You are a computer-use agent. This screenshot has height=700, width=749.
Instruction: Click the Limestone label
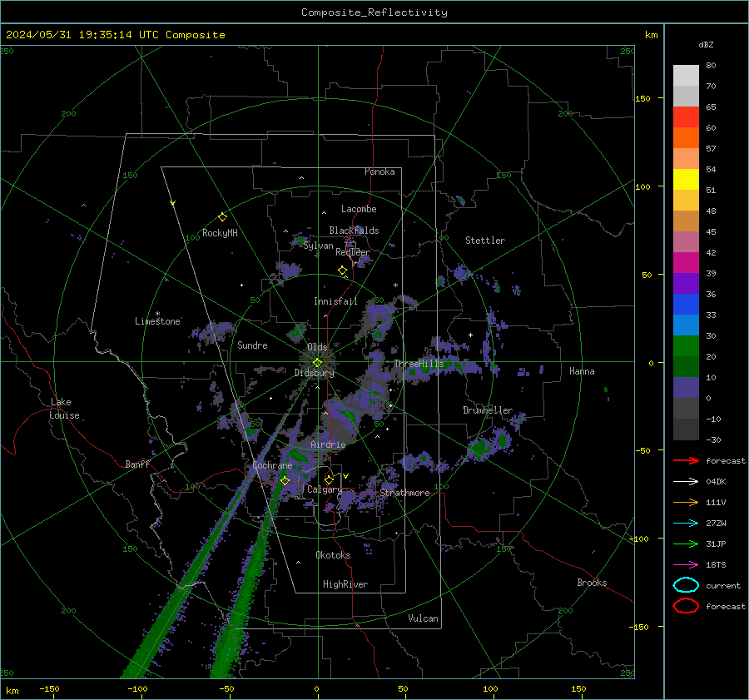pos(157,321)
